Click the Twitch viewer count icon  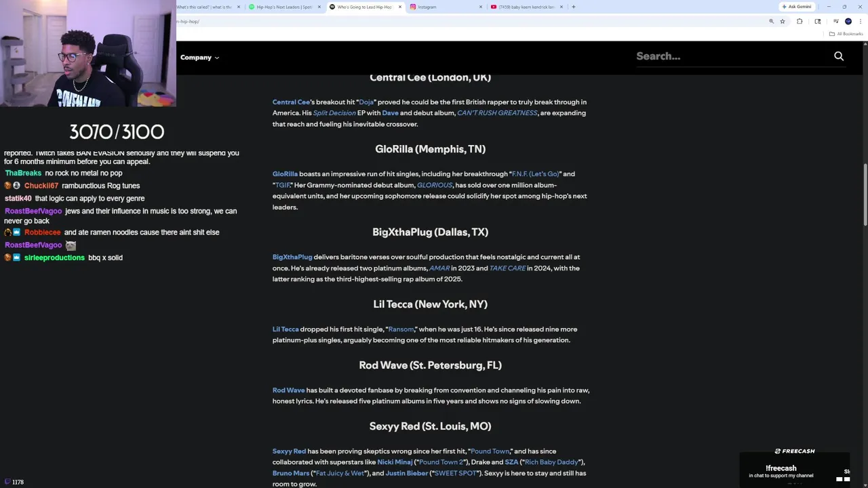(x=7, y=482)
